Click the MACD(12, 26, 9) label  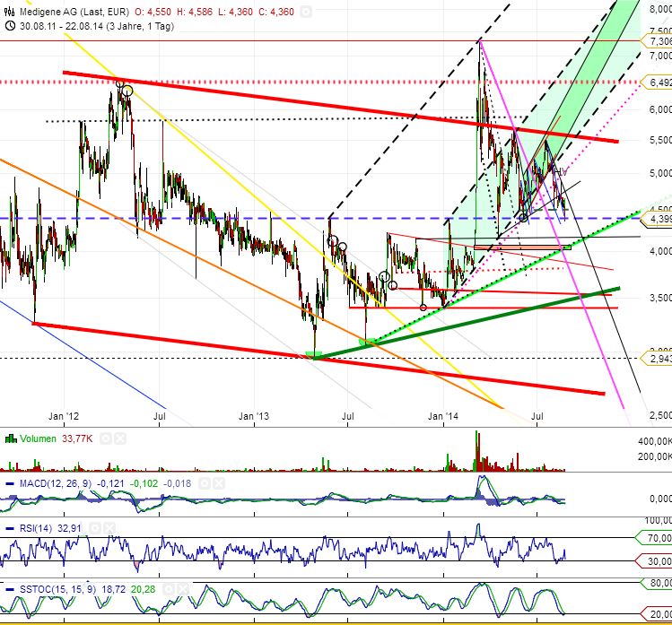pyautogui.click(x=56, y=483)
